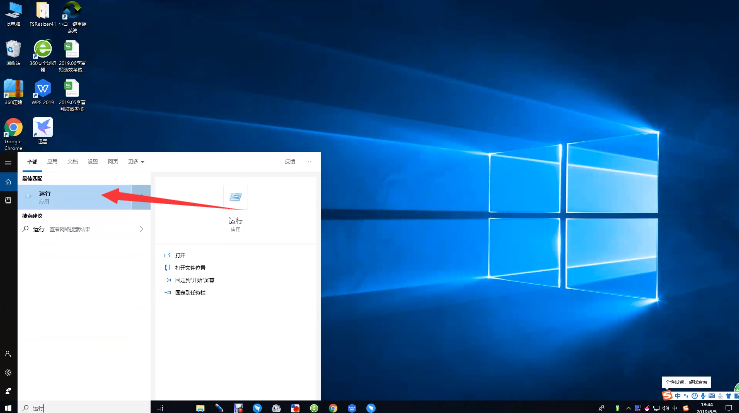Image resolution: width=739 pixels, height=413 pixels.
Task: Click the home icon in search sidebar
Action: 8,182
